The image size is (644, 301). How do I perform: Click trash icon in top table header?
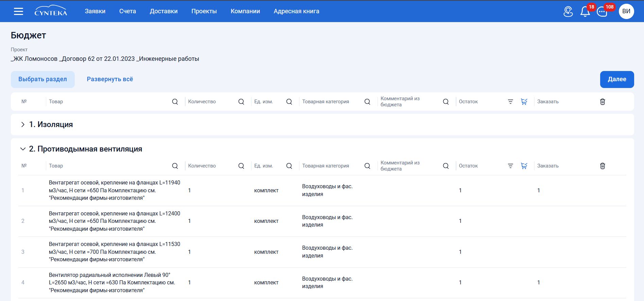(603, 102)
